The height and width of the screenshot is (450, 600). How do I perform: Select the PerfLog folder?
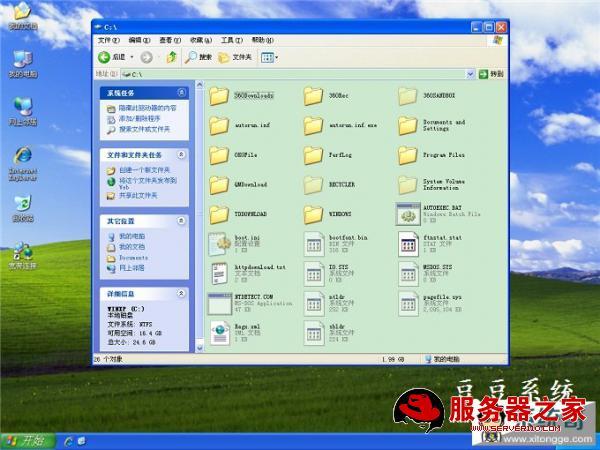pyautogui.click(x=328, y=155)
